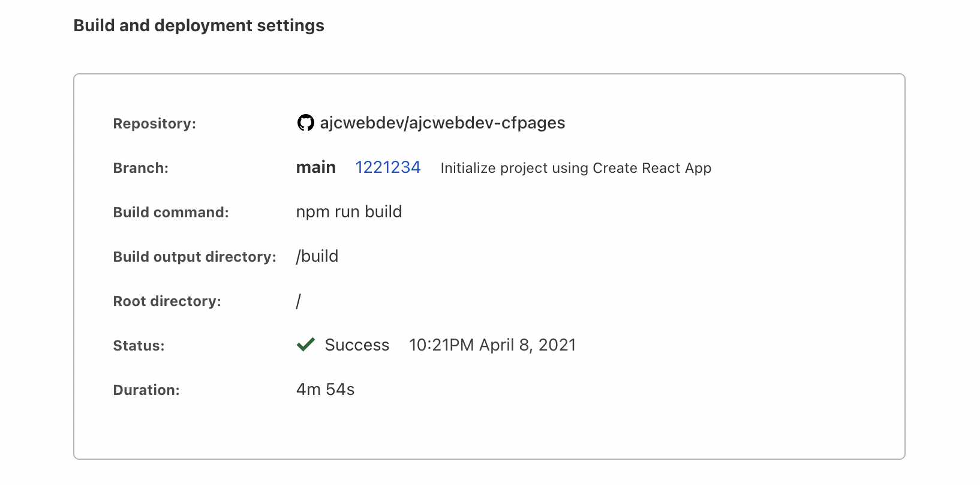Click the Status: label
The width and height of the screenshot is (980, 485).
coord(139,346)
